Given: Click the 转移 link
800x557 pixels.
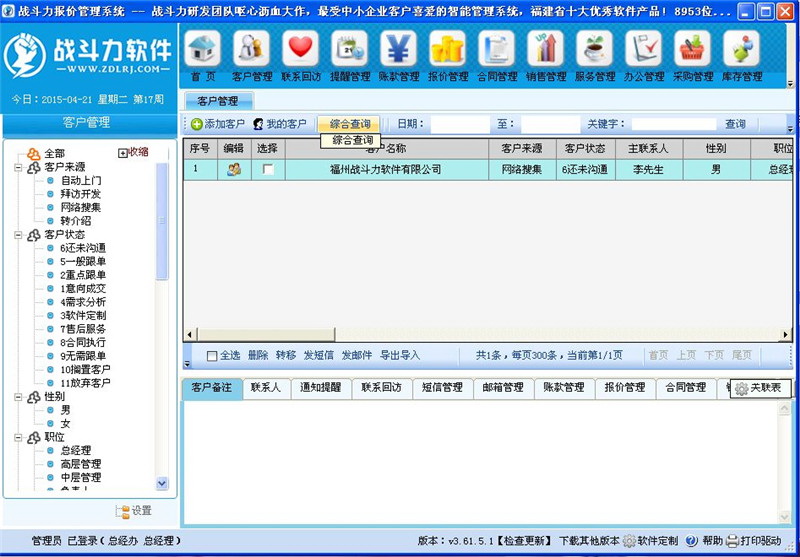Looking at the screenshot, I should pyautogui.click(x=286, y=356).
